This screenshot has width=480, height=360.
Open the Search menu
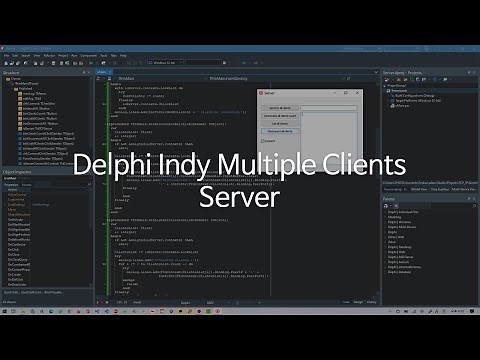click(x=26, y=55)
